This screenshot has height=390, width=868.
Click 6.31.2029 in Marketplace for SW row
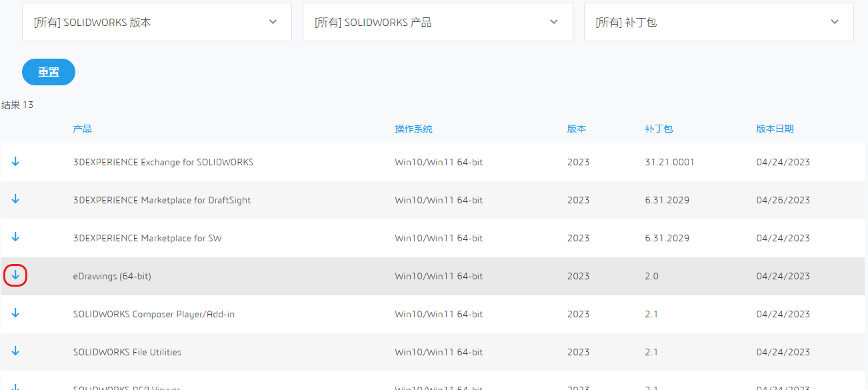coord(667,238)
